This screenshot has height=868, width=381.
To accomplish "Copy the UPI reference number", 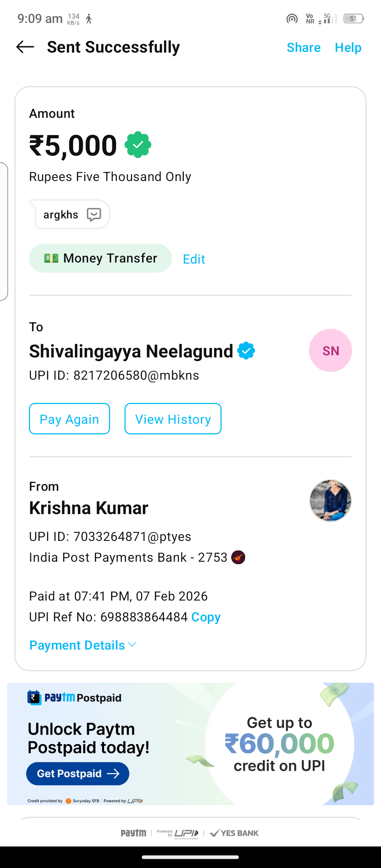I will [206, 617].
